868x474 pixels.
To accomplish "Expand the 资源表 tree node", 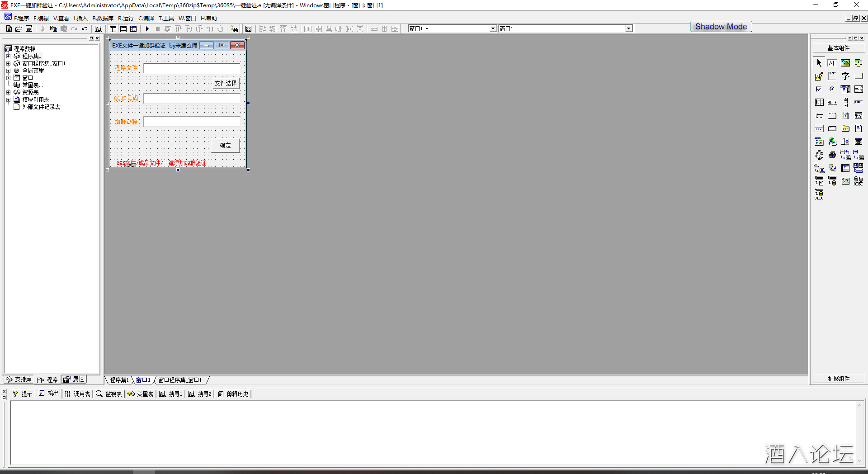I will pos(8,93).
